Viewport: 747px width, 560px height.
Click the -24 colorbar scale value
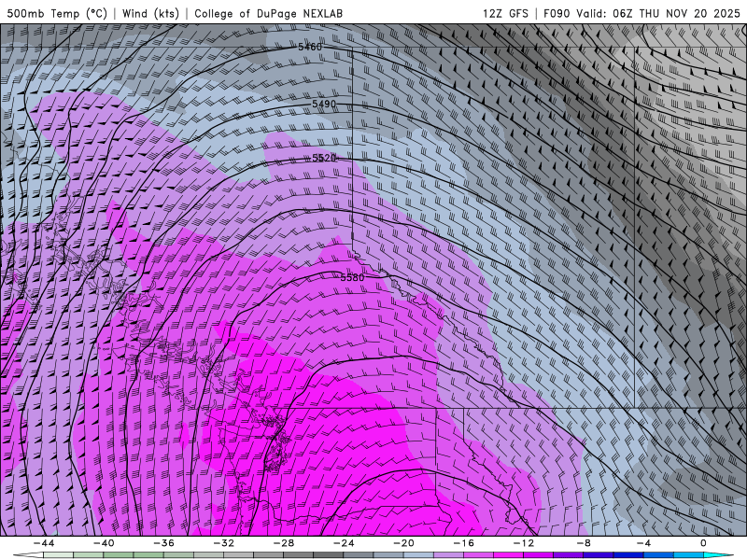pos(344,543)
